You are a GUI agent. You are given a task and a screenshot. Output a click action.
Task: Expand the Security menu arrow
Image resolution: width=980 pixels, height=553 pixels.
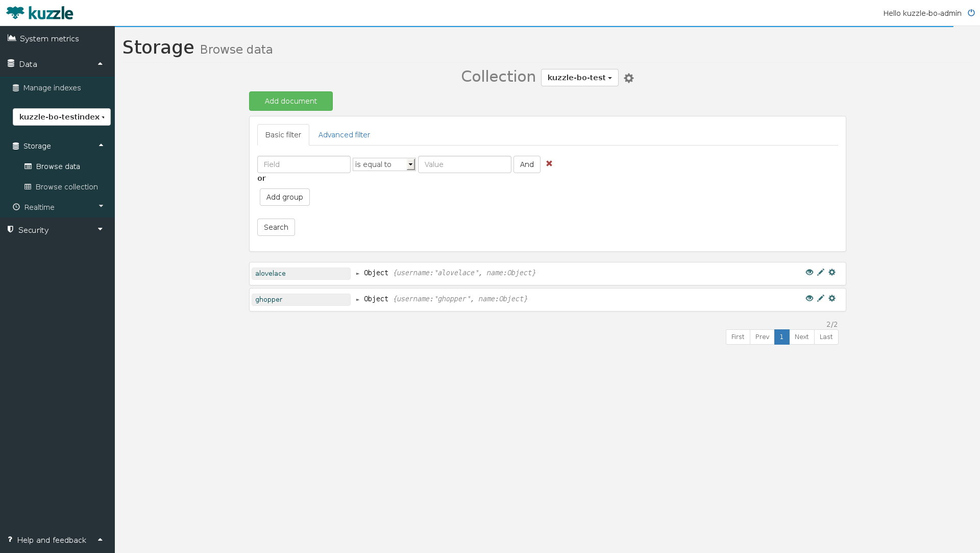[x=100, y=229]
